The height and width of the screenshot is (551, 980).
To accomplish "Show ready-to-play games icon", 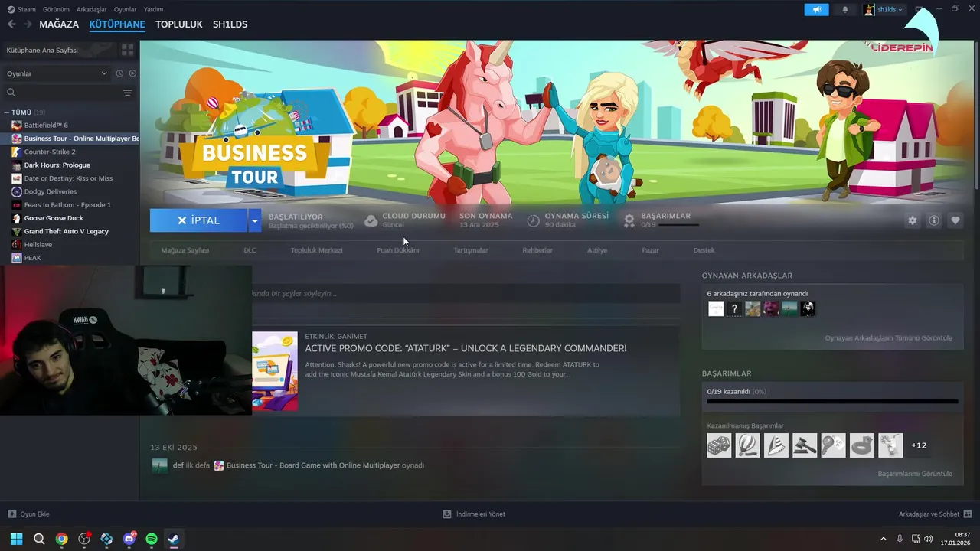I will click(132, 73).
